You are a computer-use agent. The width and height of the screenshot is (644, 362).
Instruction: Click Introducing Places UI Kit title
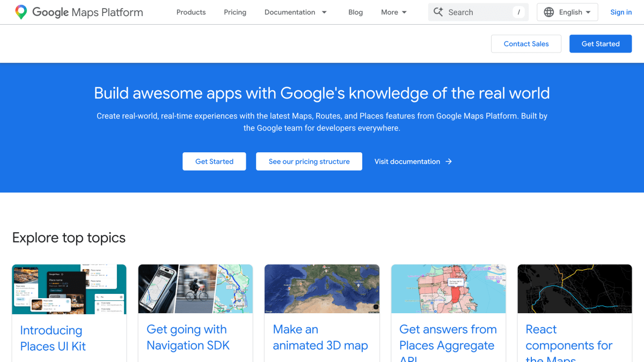[53, 338]
